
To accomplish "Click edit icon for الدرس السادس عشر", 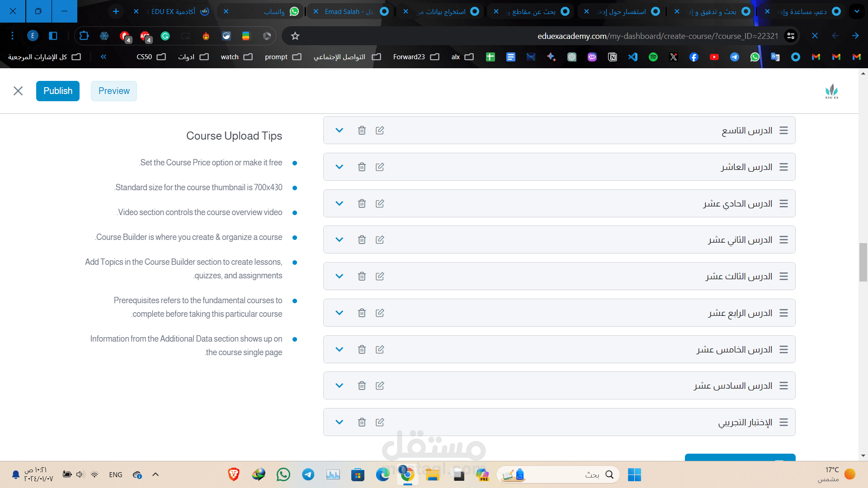I will [380, 386].
